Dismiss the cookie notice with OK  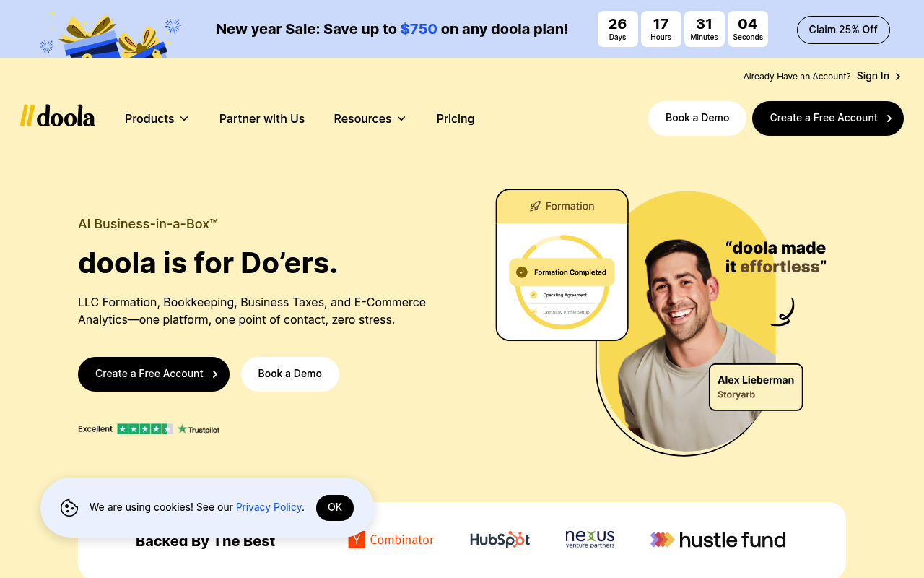[x=335, y=508]
